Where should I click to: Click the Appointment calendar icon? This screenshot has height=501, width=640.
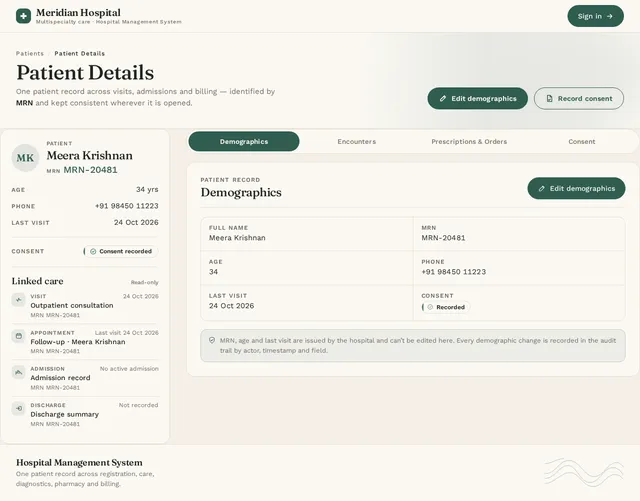click(18, 336)
